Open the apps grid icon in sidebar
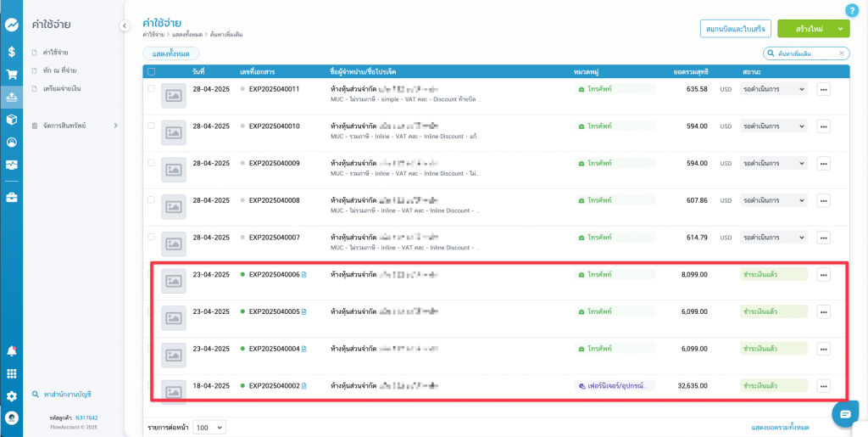This screenshot has width=868, height=437. coord(12,373)
